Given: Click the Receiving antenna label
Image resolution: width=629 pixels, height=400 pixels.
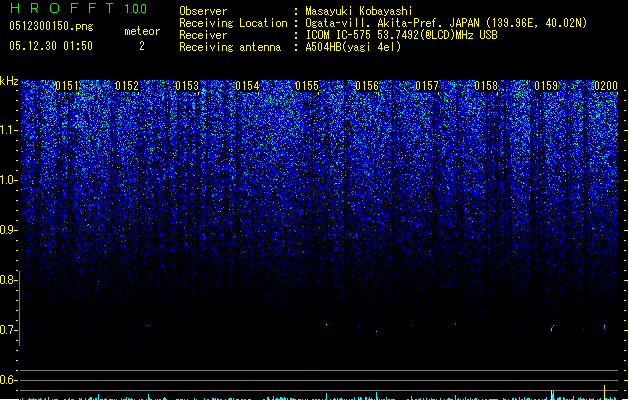Looking at the screenshot, I should click(x=230, y=47).
